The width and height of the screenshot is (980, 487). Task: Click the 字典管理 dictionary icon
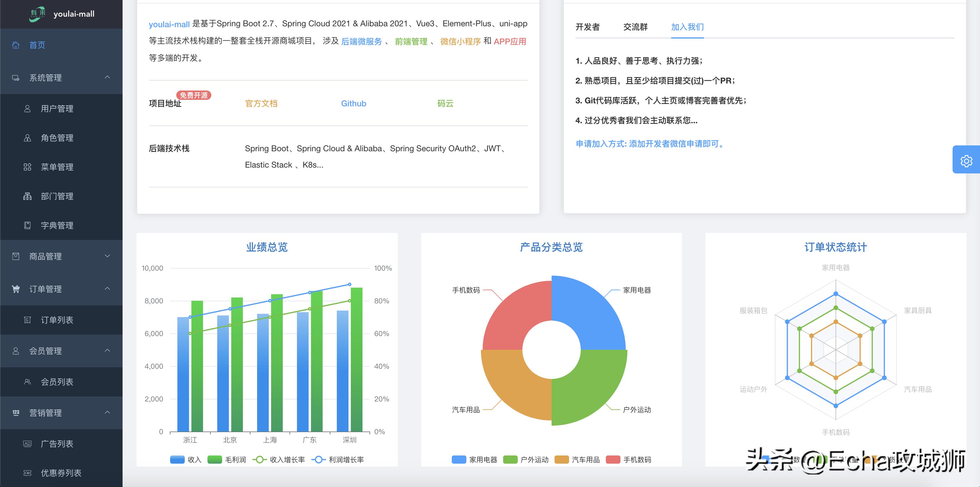click(x=27, y=225)
